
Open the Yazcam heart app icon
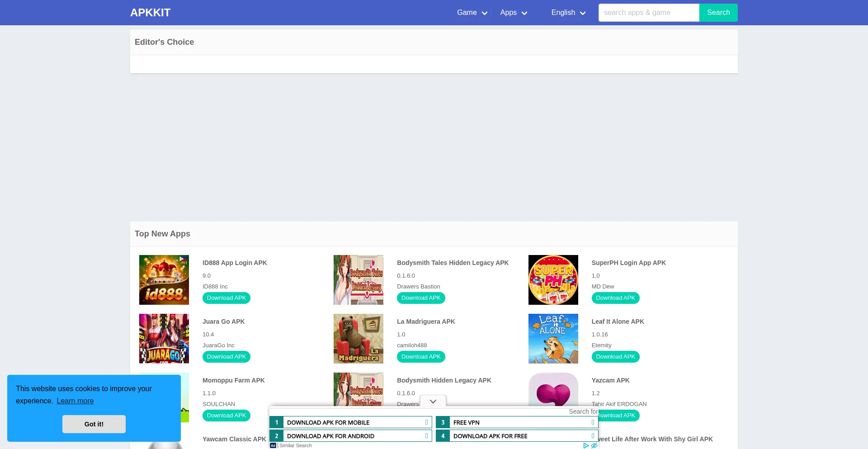553,390
